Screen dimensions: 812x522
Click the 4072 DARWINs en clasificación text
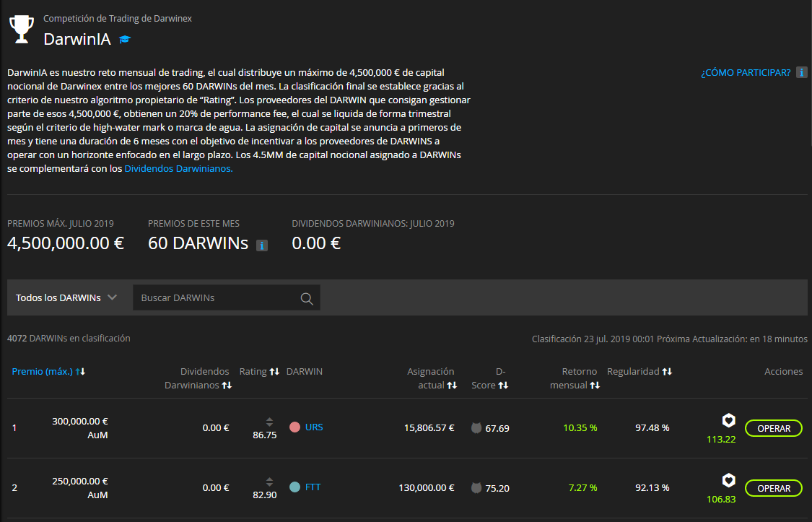click(69, 338)
